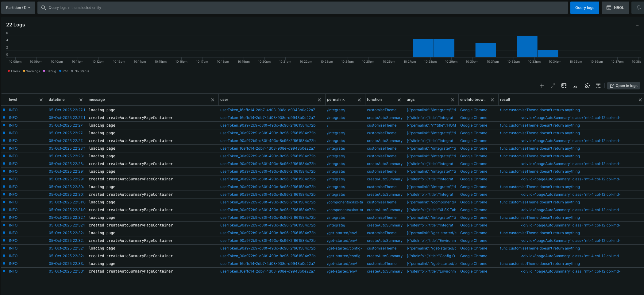Click the message column header
Viewport: 644px width, 295px height.
click(97, 100)
